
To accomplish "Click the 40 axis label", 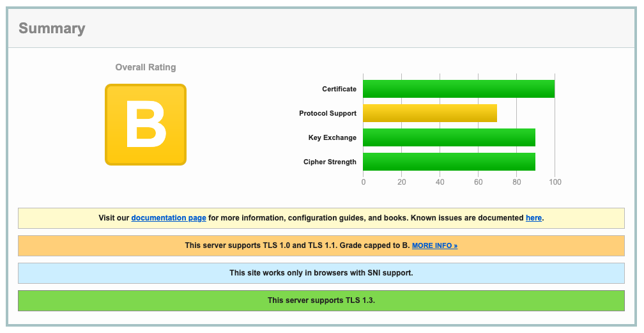I will 440,182.
